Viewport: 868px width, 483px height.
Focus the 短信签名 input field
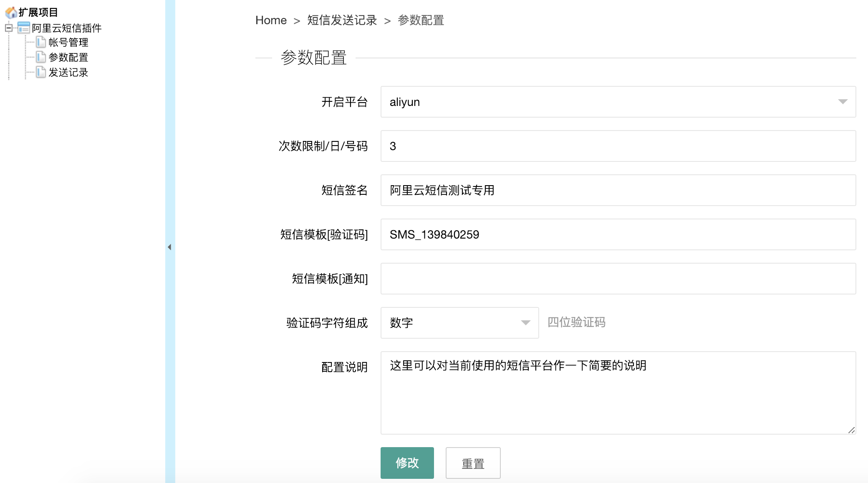click(x=618, y=190)
